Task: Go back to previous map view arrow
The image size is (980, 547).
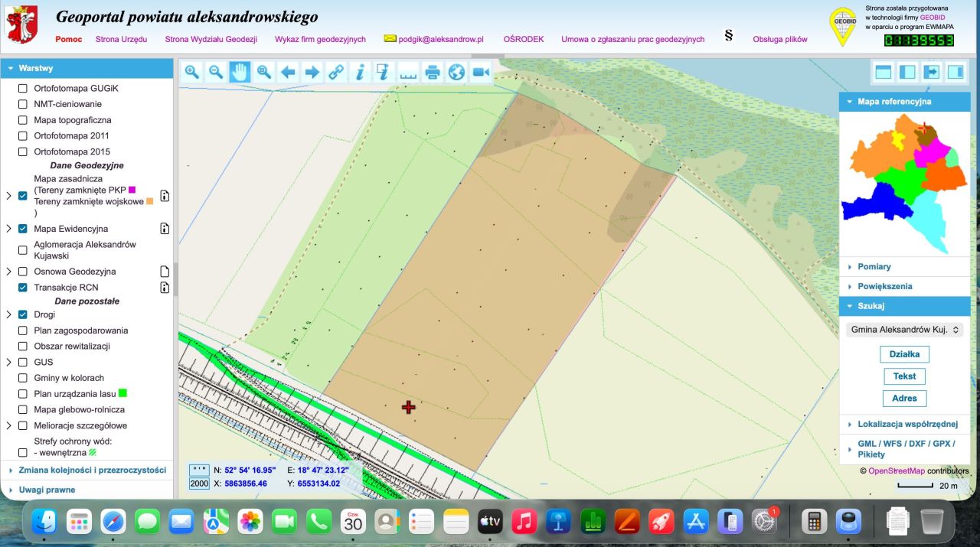Action: [x=288, y=72]
